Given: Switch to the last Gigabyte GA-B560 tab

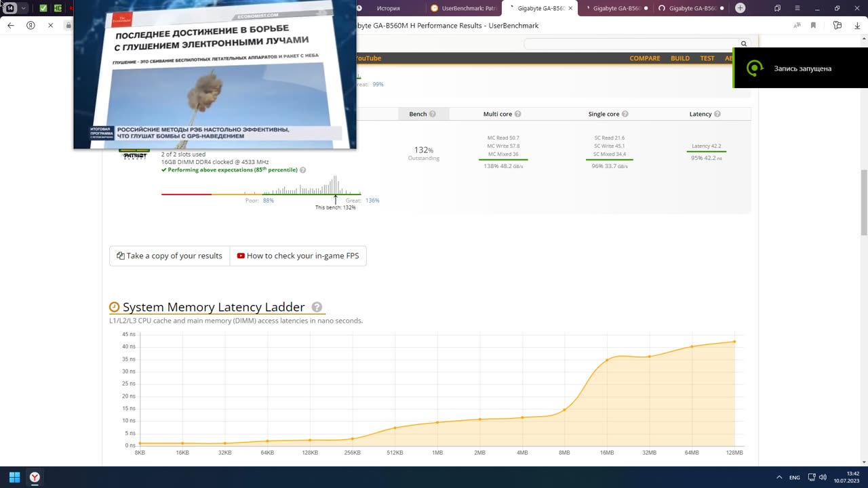Looking at the screenshot, I should tap(692, 8).
